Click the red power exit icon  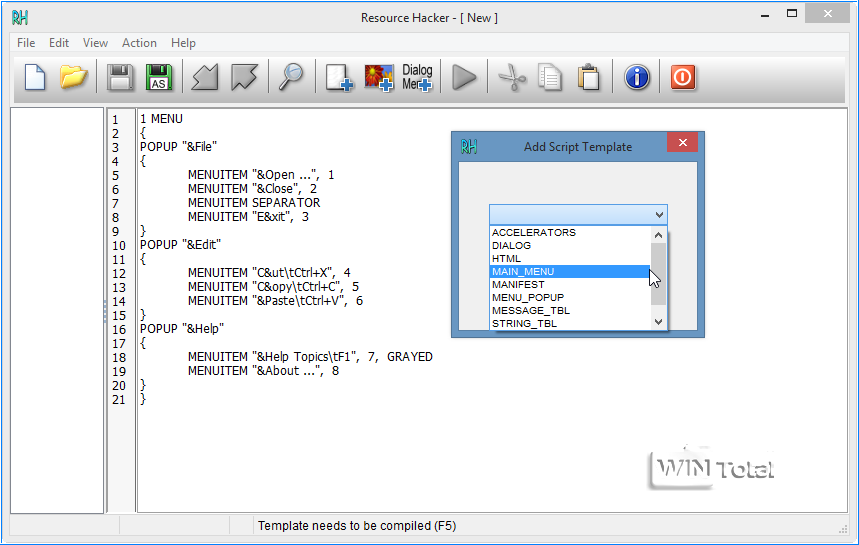click(683, 77)
